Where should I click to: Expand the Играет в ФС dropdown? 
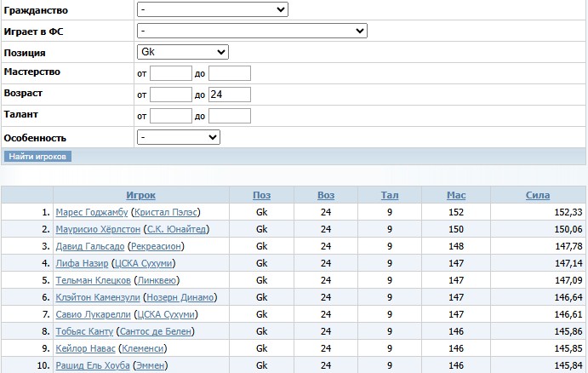pyautogui.click(x=252, y=31)
